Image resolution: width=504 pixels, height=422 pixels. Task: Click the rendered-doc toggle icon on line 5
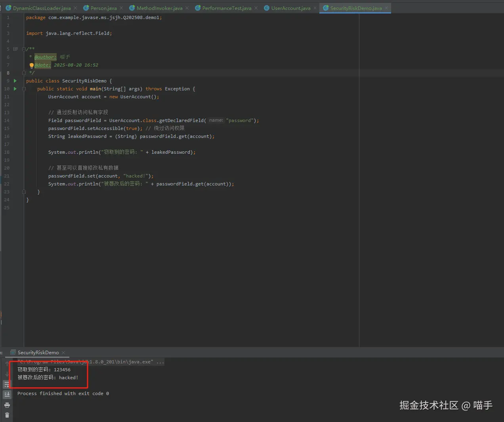[x=15, y=49]
